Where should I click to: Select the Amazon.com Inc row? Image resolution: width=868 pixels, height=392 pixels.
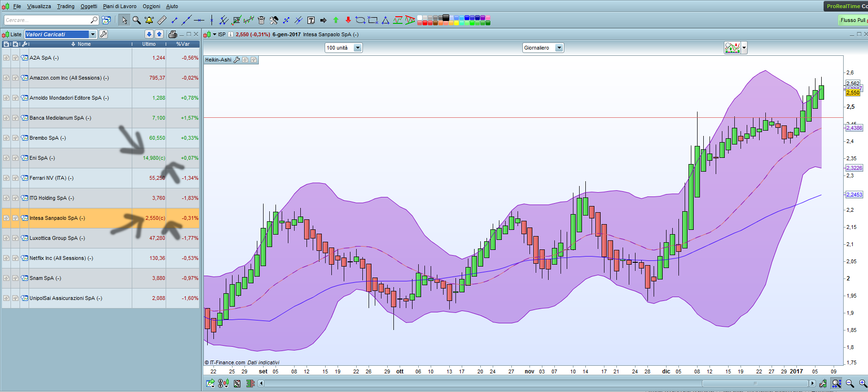click(100, 78)
